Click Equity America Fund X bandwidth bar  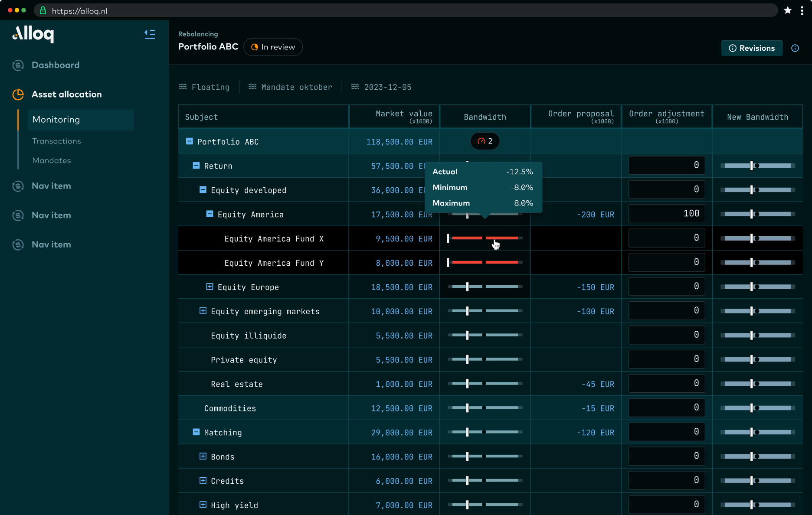click(485, 238)
